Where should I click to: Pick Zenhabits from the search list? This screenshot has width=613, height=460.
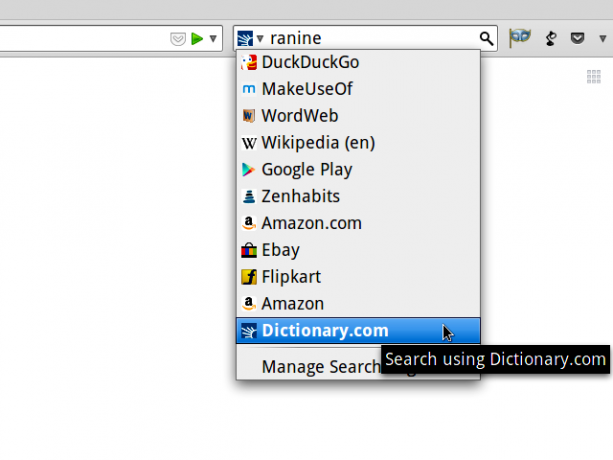click(x=358, y=197)
